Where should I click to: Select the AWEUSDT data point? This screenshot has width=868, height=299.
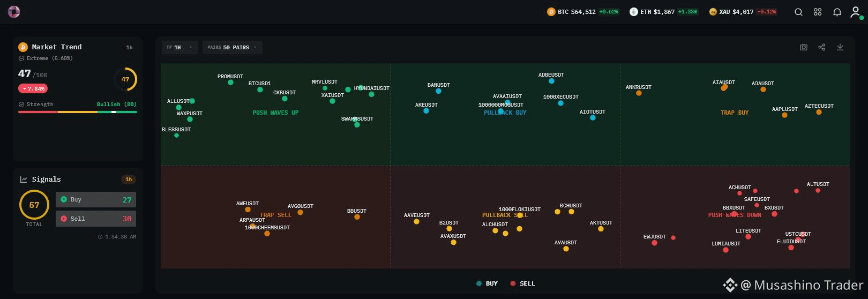tap(248, 210)
